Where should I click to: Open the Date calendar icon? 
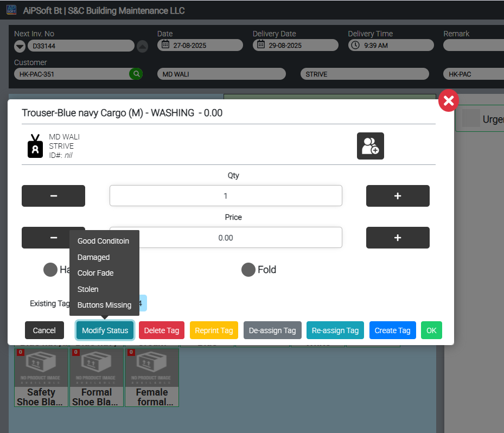click(165, 45)
